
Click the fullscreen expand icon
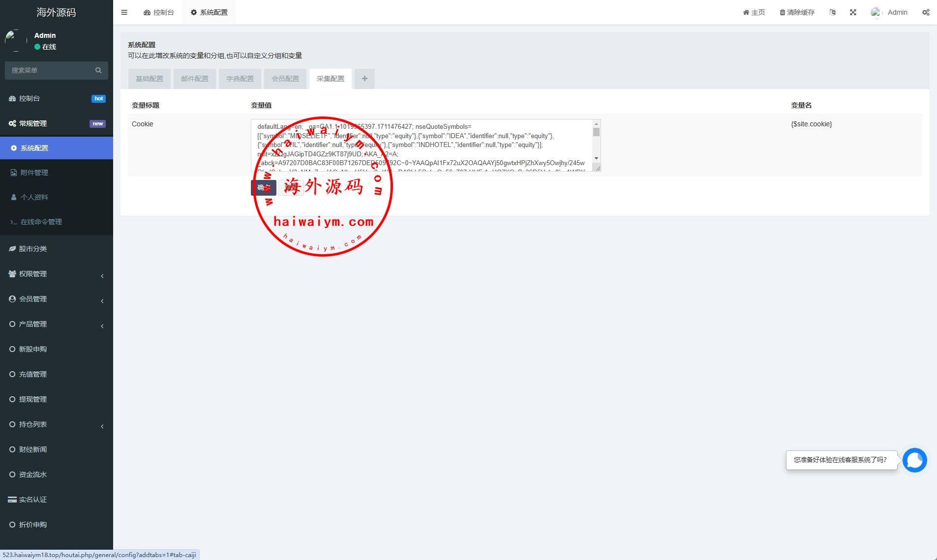coord(853,12)
